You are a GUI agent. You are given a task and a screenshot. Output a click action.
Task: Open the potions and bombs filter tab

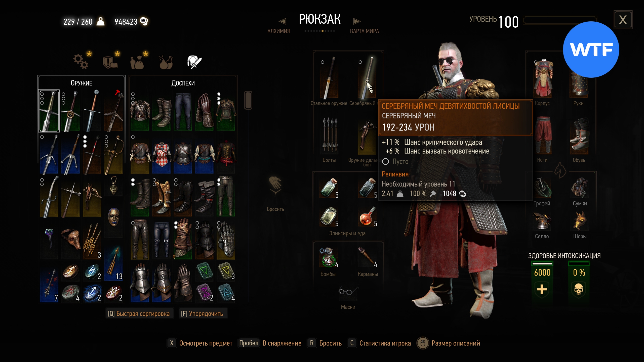tap(166, 62)
